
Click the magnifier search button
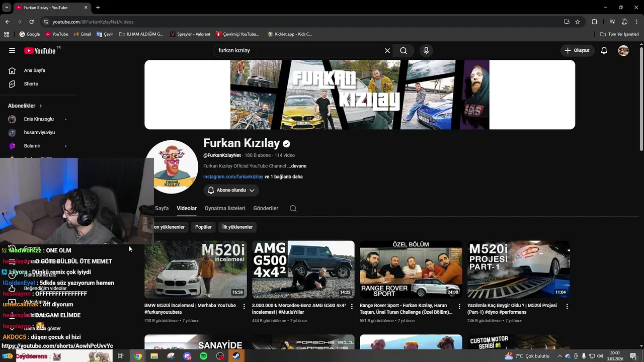[x=404, y=51]
